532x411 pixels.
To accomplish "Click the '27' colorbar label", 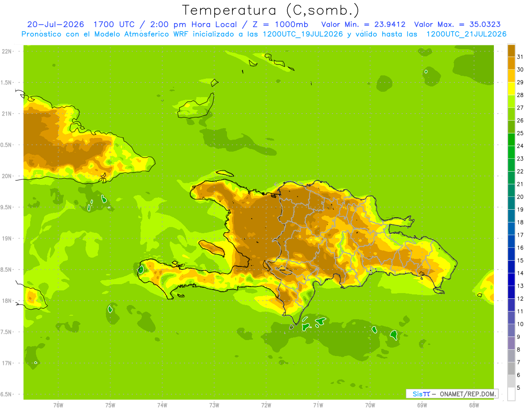I will tap(520, 108).
